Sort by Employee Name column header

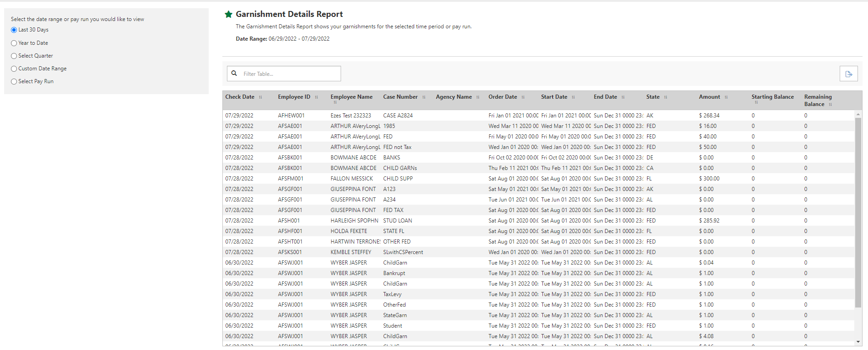(x=351, y=97)
